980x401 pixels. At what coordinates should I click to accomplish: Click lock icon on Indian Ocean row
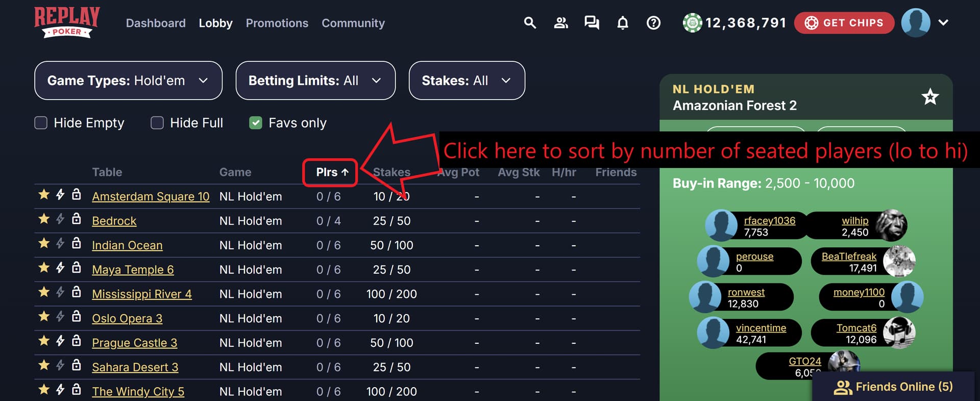click(x=77, y=243)
